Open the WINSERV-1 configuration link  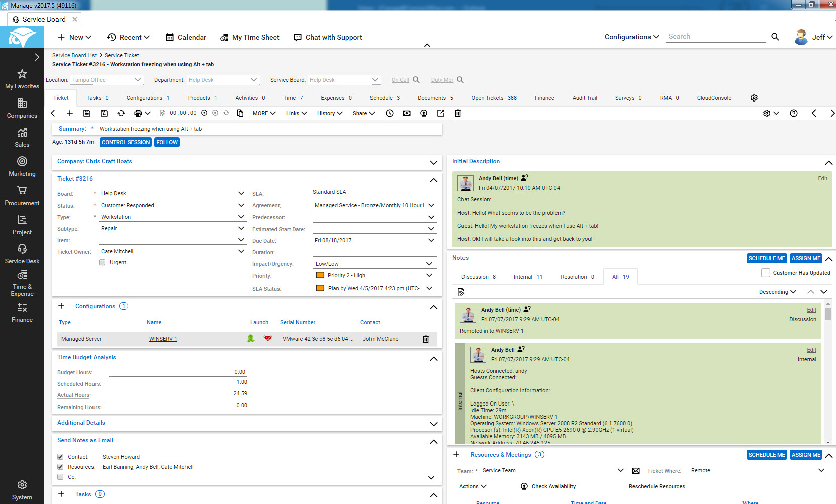coord(163,339)
